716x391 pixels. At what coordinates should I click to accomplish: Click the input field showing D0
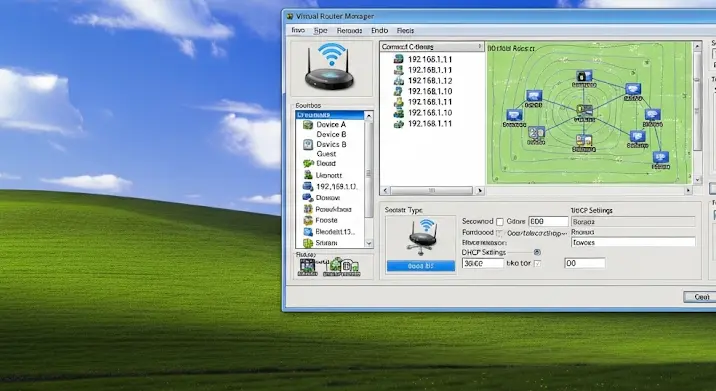pyautogui.click(x=585, y=263)
